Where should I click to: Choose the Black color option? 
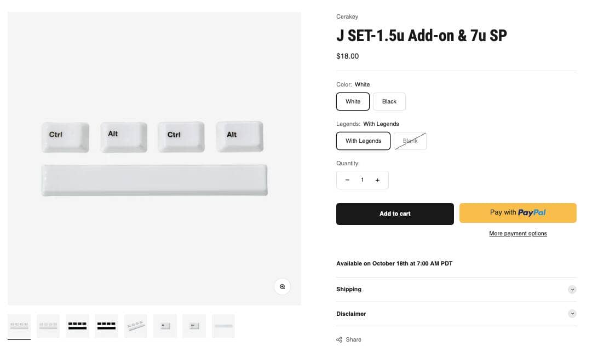[389, 101]
